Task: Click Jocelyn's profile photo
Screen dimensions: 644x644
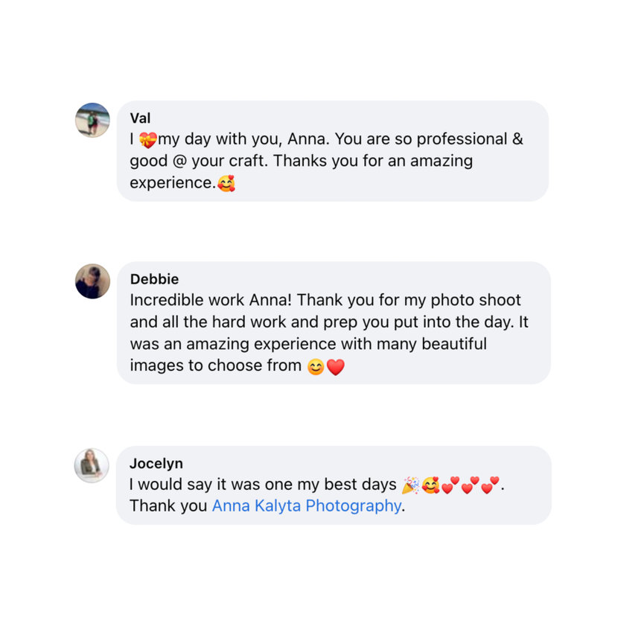Action: [x=92, y=465]
